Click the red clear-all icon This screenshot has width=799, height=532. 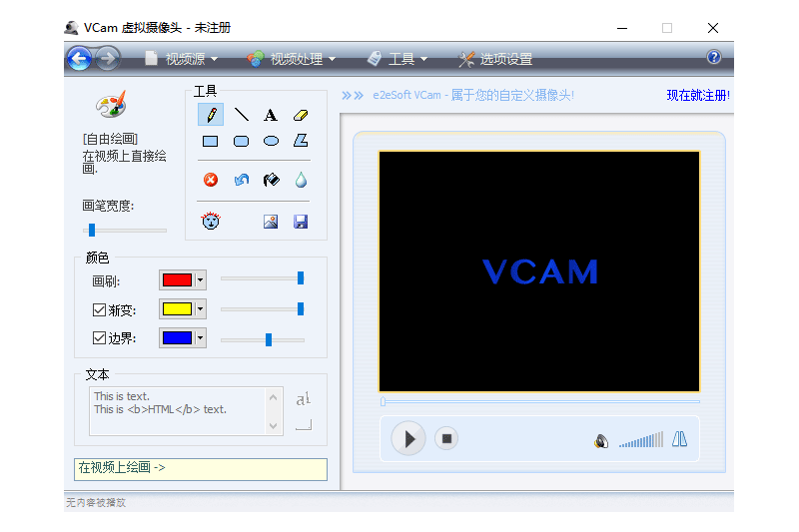click(211, 180)
